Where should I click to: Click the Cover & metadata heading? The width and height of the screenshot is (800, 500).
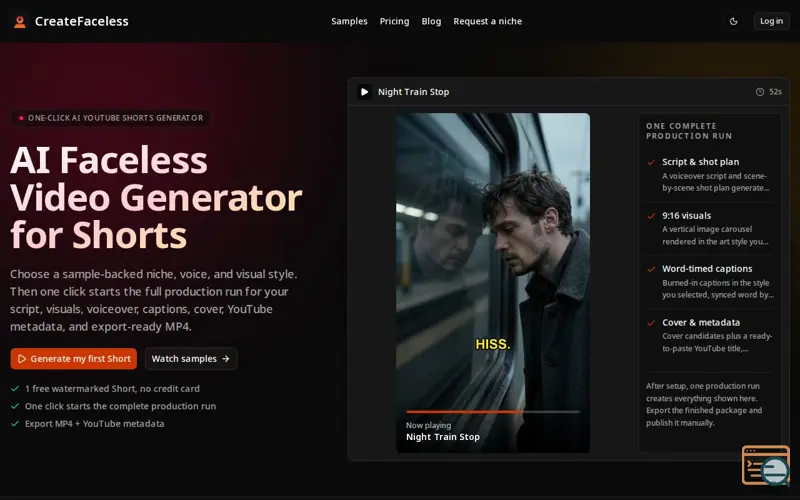[x=701, y=322]
